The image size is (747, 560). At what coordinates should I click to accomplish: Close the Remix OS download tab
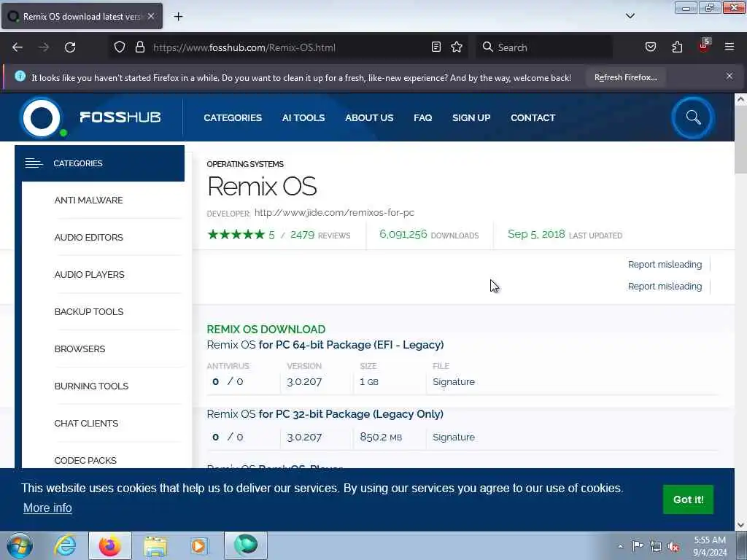click(151, 16)
